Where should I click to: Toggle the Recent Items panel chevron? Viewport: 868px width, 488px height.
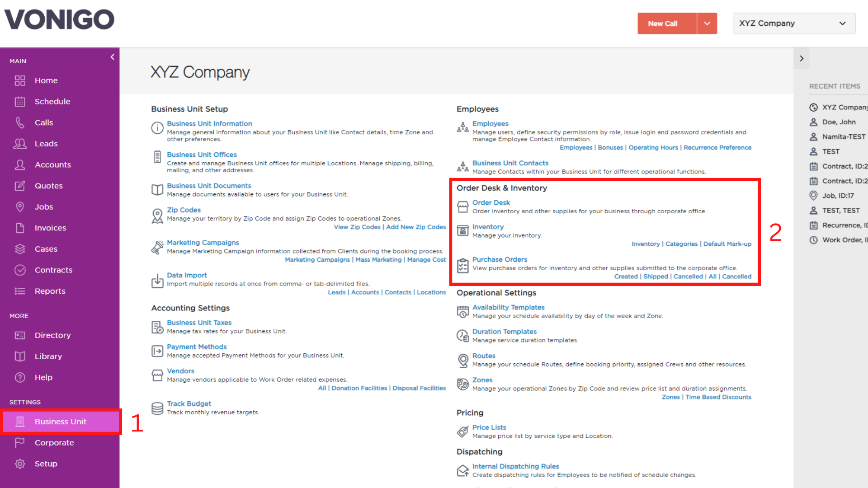pos(802,59)
